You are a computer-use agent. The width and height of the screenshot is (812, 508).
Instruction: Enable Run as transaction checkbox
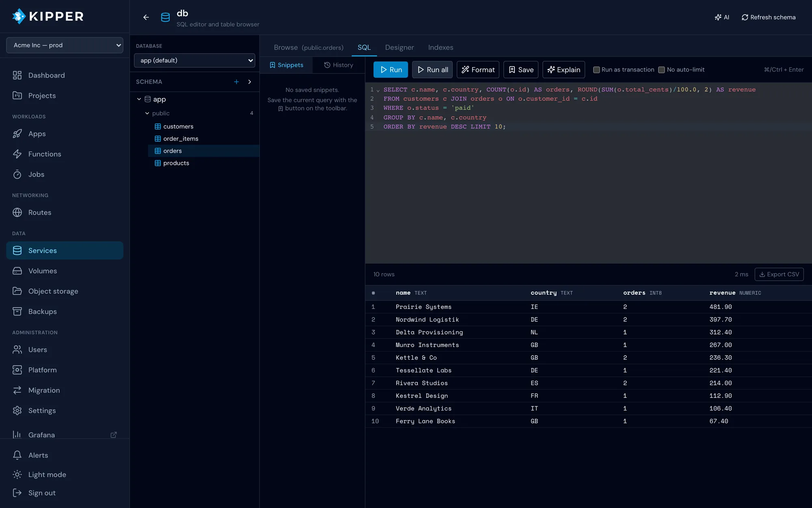(596, 70)
